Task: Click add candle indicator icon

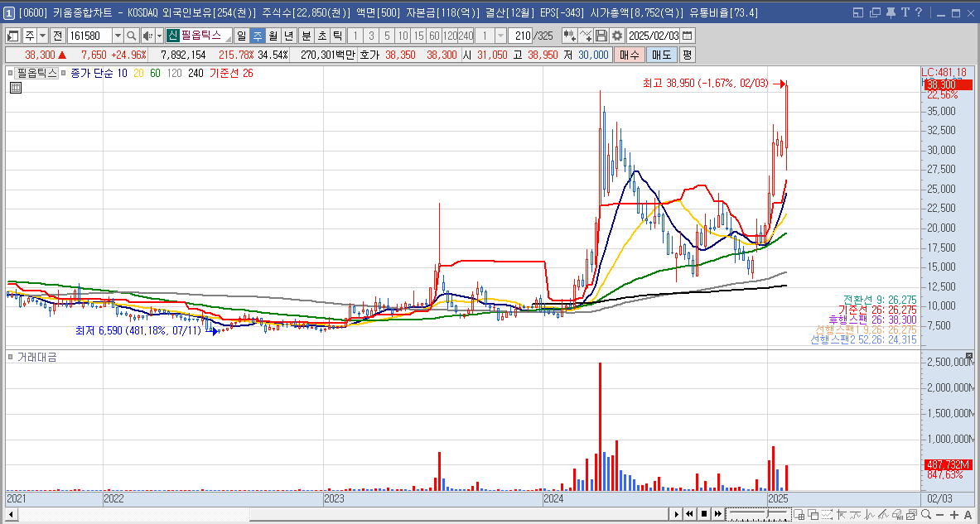Action: tap(569, 36)
